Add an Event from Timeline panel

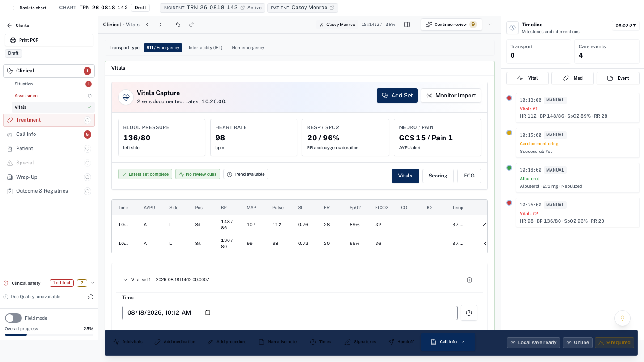coord(618,78)
